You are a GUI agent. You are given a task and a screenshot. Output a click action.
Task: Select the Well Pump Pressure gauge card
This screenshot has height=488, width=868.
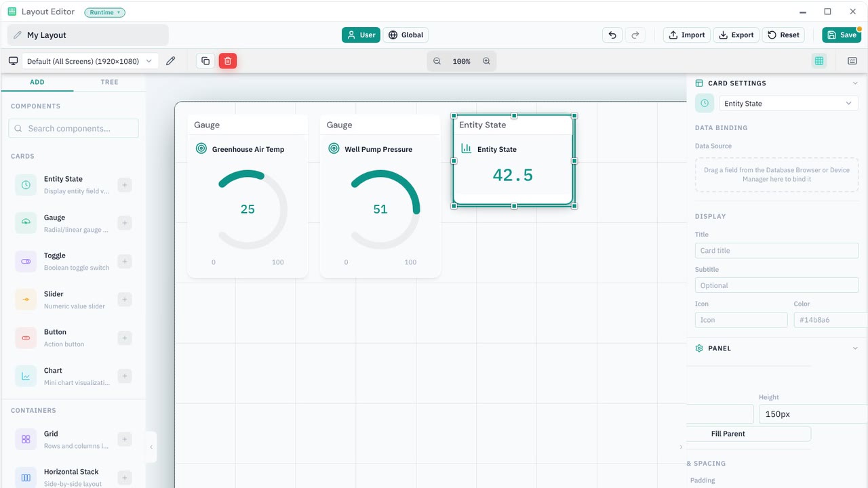[x=380, y=197]
